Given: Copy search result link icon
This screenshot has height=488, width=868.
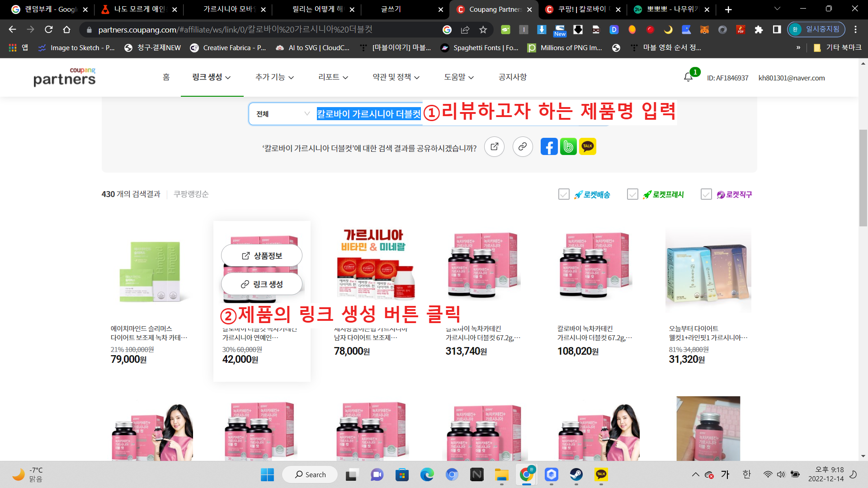Looking at the screenshot, I should [523, 147].
